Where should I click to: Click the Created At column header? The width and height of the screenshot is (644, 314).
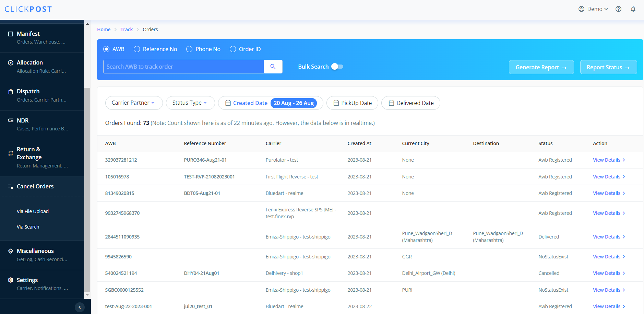pyautogui.click(x=359, y=143)
